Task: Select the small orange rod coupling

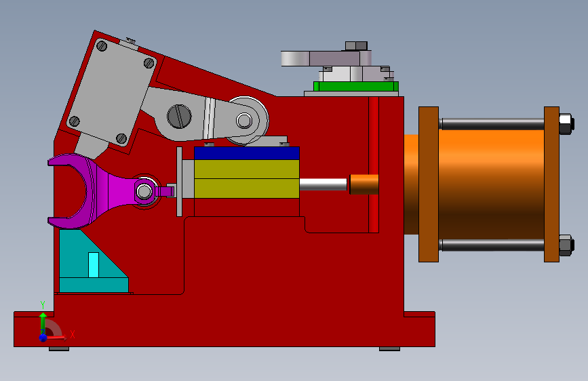Action: 364,184
